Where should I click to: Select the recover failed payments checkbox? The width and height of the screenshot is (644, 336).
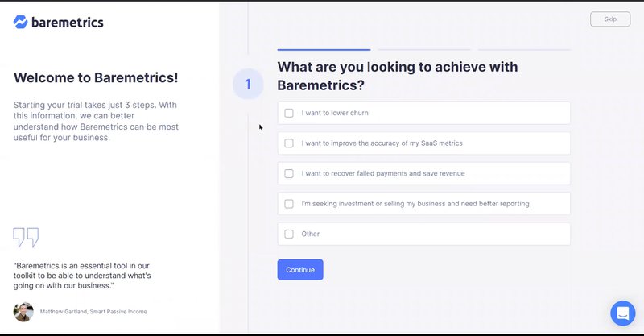[x=289, y=173]
